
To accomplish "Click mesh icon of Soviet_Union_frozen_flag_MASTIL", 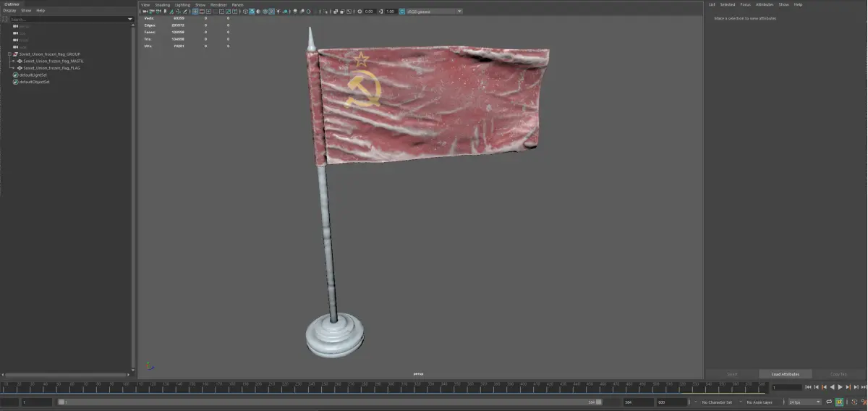I will (x=20, y=61).
